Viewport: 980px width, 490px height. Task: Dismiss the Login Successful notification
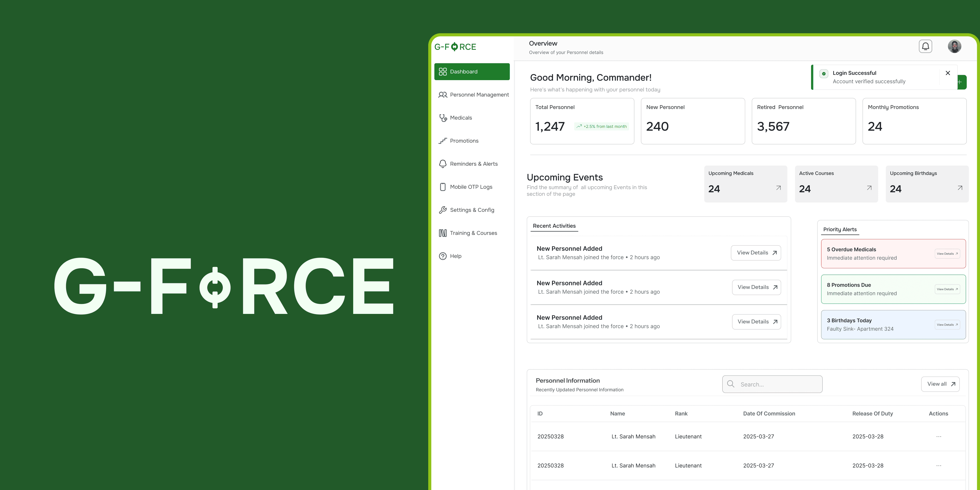948,73
